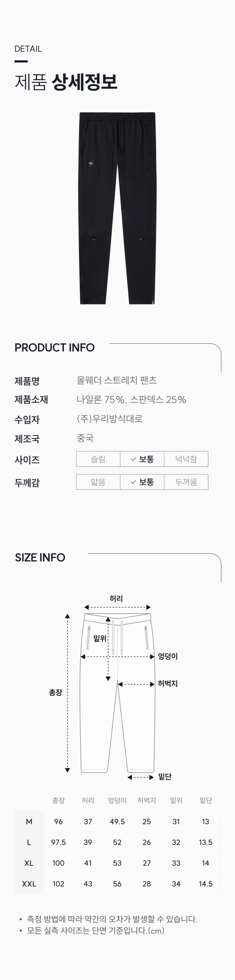Image resolution: width=235 pixels, height=980 pixels.
Task: Click the 총장 column header in the size table
Action: pos(58,800)
